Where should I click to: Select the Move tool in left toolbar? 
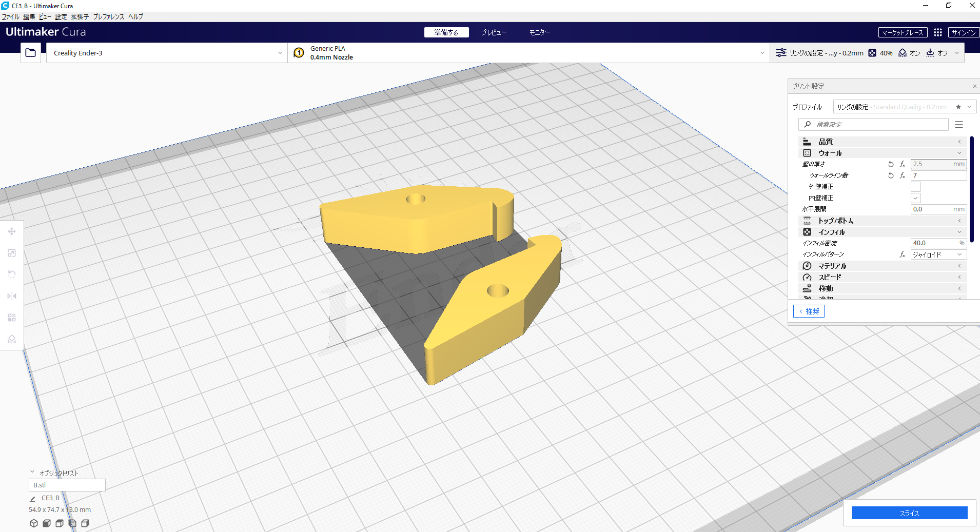click(12, 232)
